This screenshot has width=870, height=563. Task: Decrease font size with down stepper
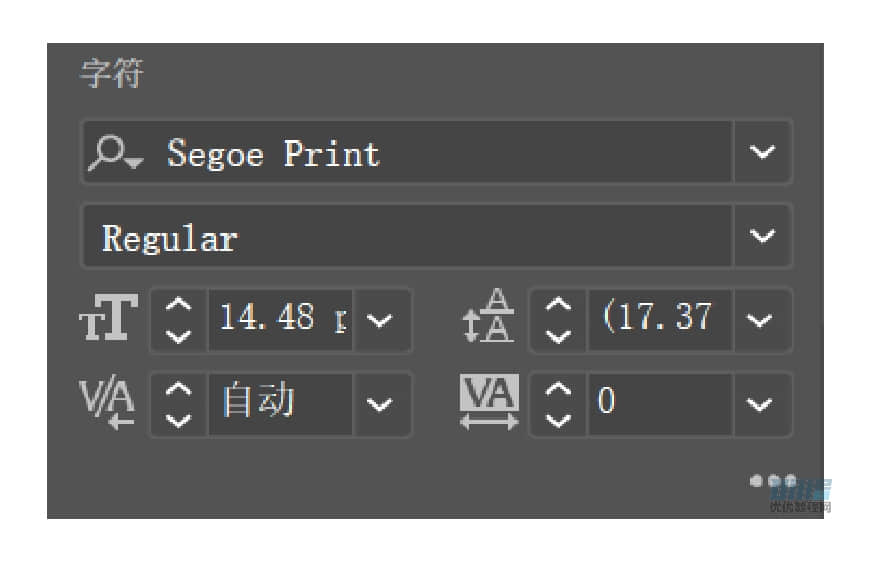tap(179, 336)
